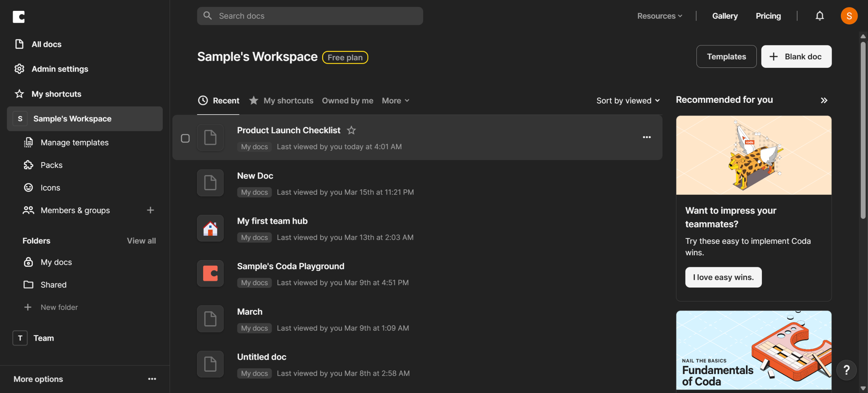
Task: Collapse Recommended for you panel
Action: (824, 100)
